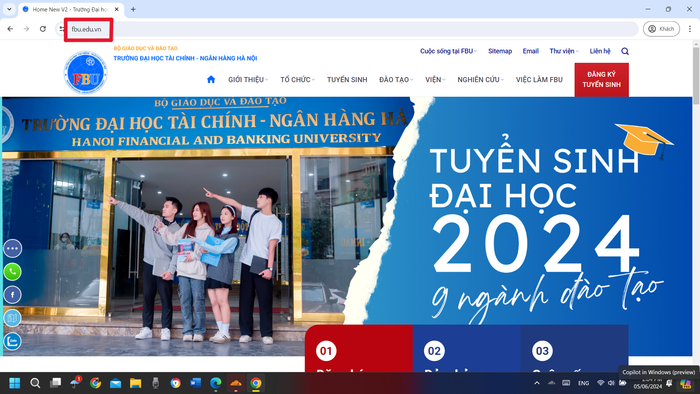Launch Microsoft Edge from taskbar
Viewport: 700px width, 394px height.
[216, 383]
